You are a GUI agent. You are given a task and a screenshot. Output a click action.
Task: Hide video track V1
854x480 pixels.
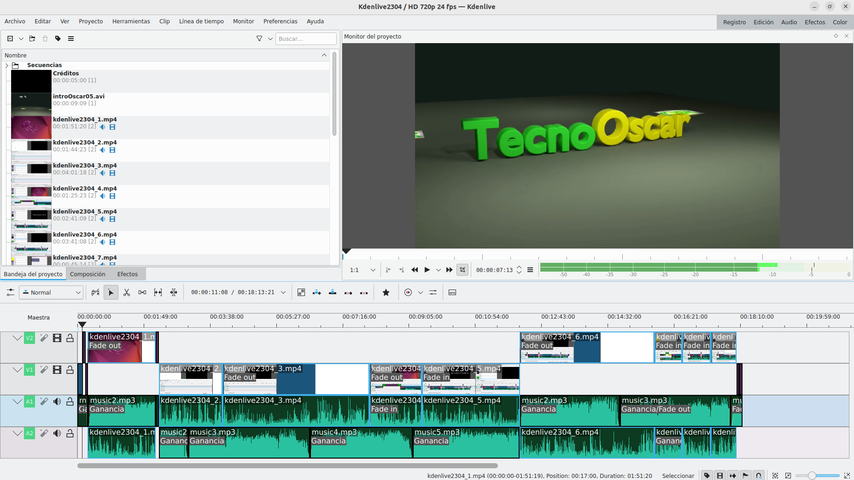(57, 370)
